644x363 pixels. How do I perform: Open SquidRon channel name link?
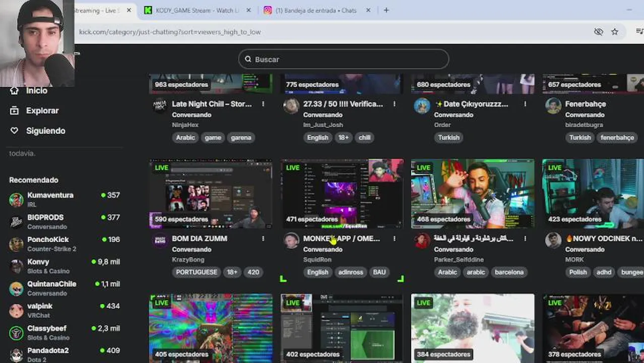tap(317, 260)
